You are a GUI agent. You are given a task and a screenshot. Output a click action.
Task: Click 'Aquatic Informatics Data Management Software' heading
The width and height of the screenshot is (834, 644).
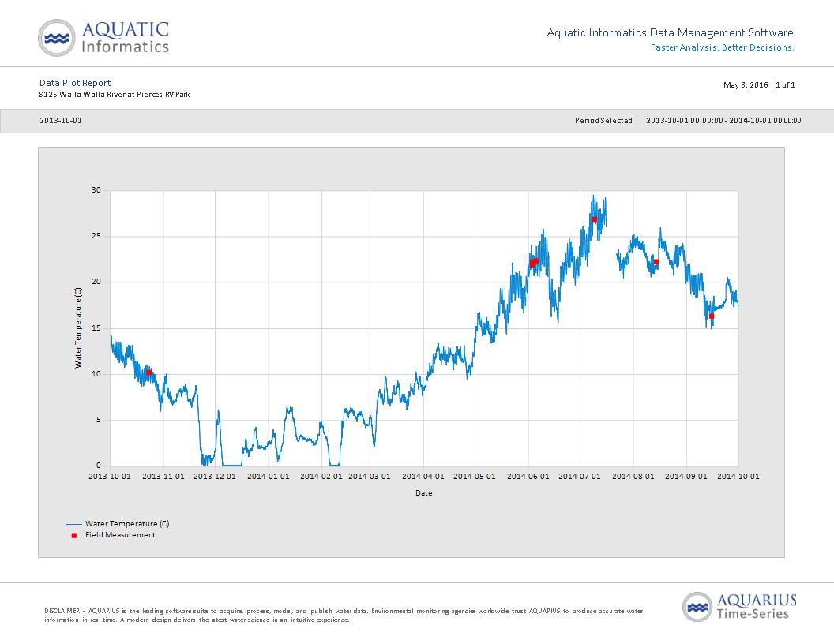tap(671, 32)
